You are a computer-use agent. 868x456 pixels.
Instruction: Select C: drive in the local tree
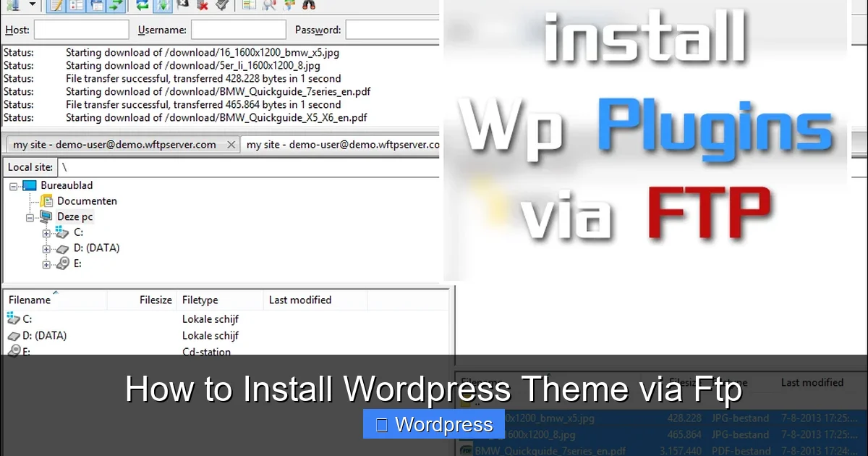pos(78,232)
